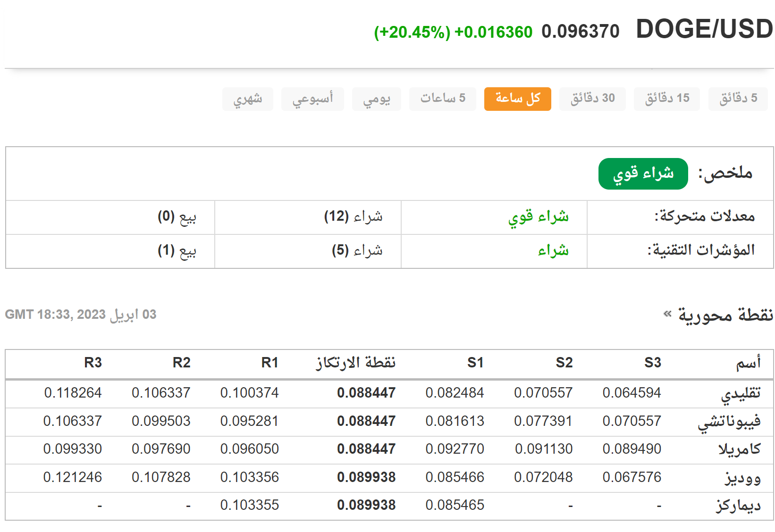Click فيبوناتشي S2 value 0.077391

[543, 421]
